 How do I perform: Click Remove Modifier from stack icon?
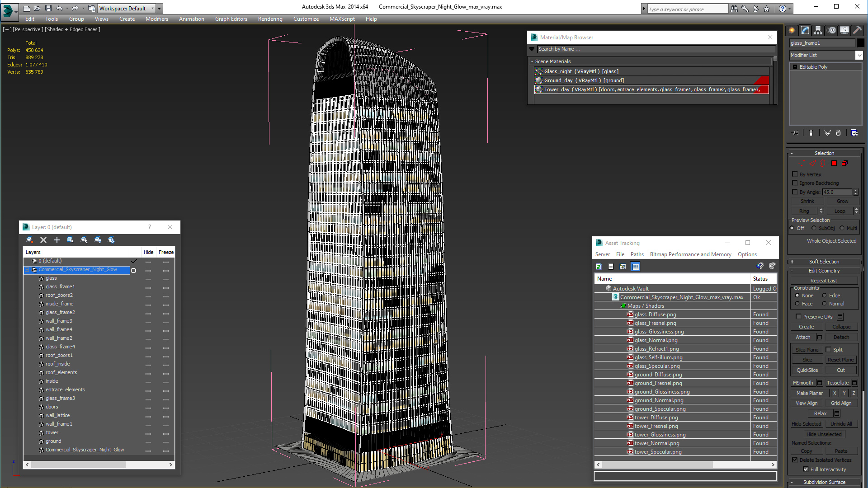[838, 133]
